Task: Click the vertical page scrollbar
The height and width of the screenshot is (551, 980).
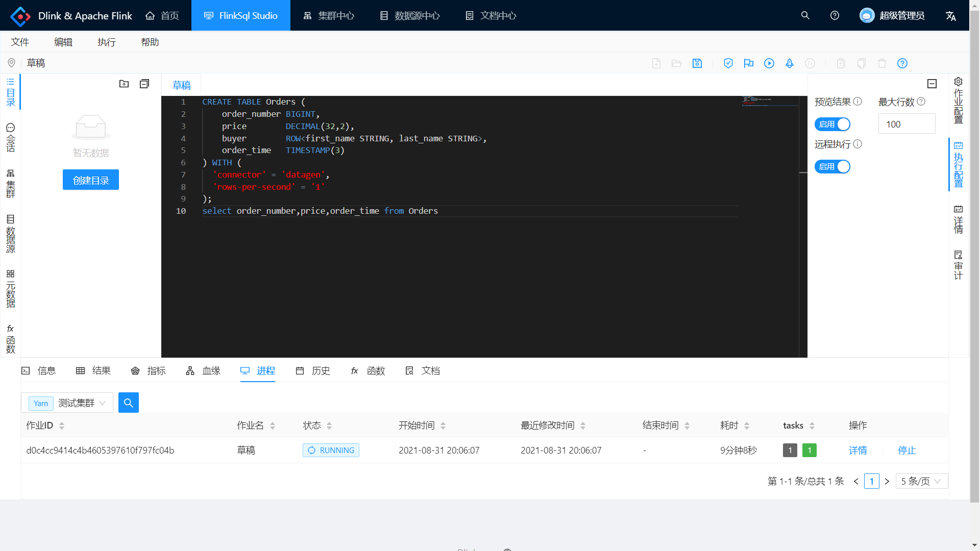Action: (974, 255)
